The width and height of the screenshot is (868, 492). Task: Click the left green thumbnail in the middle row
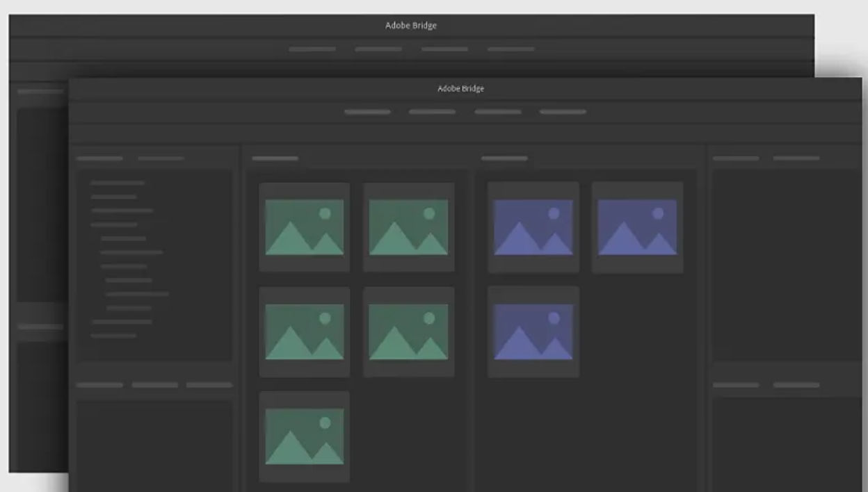[304, 331]
